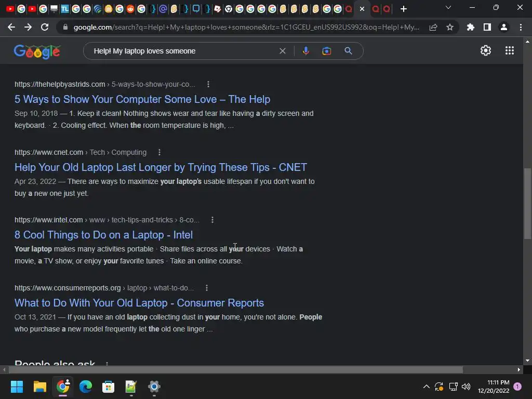532x399 pixels.
Task: Open options for consumerreports.org result
Action: 207,288
